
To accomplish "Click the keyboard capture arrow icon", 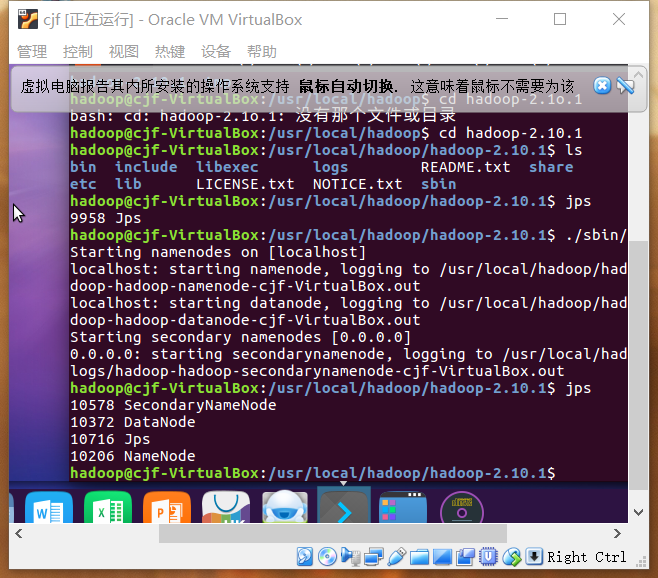I will pyautogui.click(x=534, y=557).
